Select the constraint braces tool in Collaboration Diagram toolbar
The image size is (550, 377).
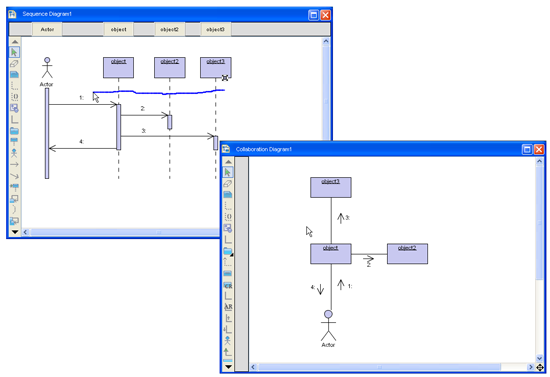tap(228, 217)
